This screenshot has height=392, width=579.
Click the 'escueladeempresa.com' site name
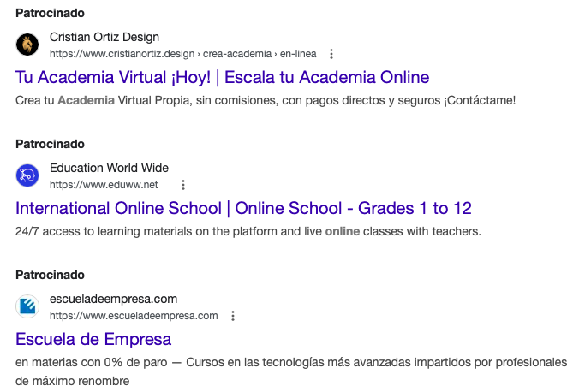point(113,299)
